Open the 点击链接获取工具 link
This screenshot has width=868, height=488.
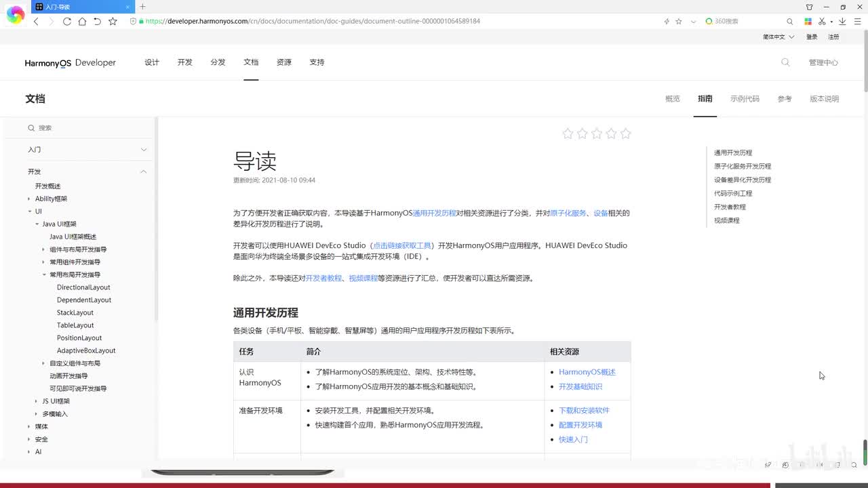coord(402,245)
